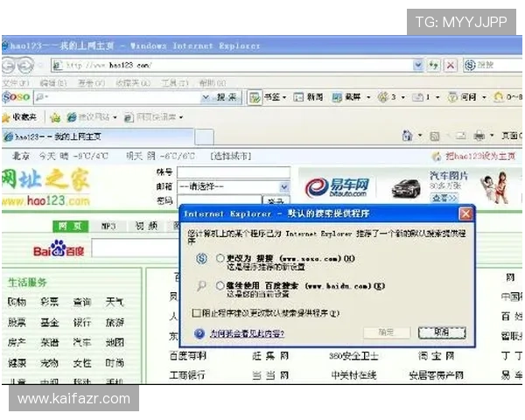Click the 搜索 button on SOSO toolbar
Image resolution: width=525 pixels, height=420 pixels.
pos(227,97)
